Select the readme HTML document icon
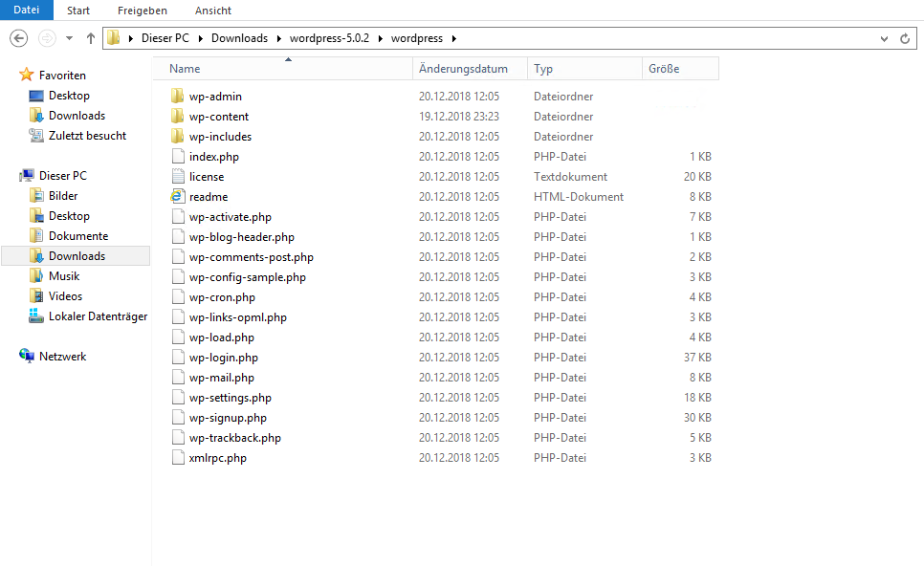Screen dimensions: 924x566 tap(177, 196)
